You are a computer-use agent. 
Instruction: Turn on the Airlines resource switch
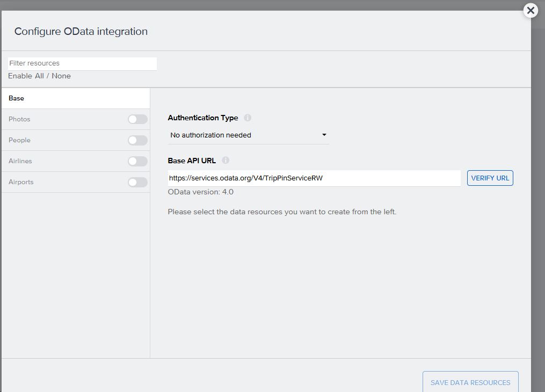click(137, 161)
